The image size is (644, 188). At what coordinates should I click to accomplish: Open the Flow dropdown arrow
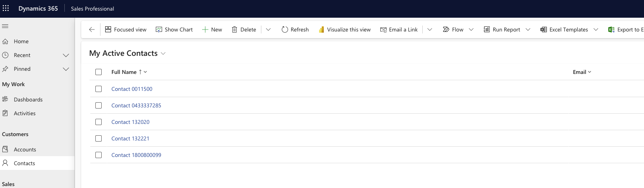coord(471,29)
